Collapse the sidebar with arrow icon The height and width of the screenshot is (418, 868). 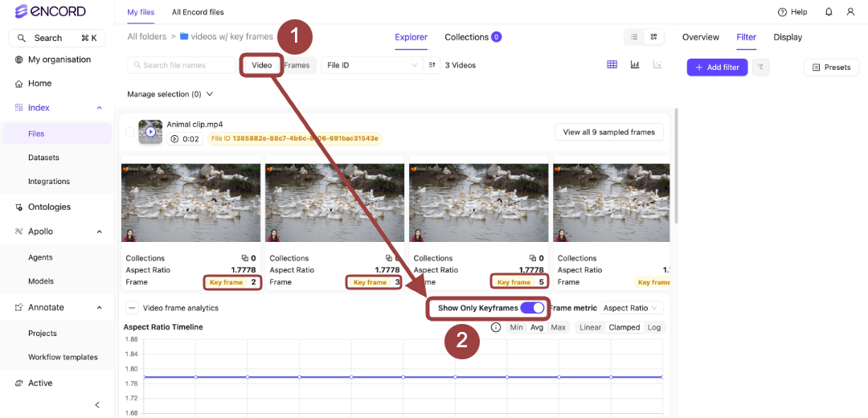pos(97,404)
